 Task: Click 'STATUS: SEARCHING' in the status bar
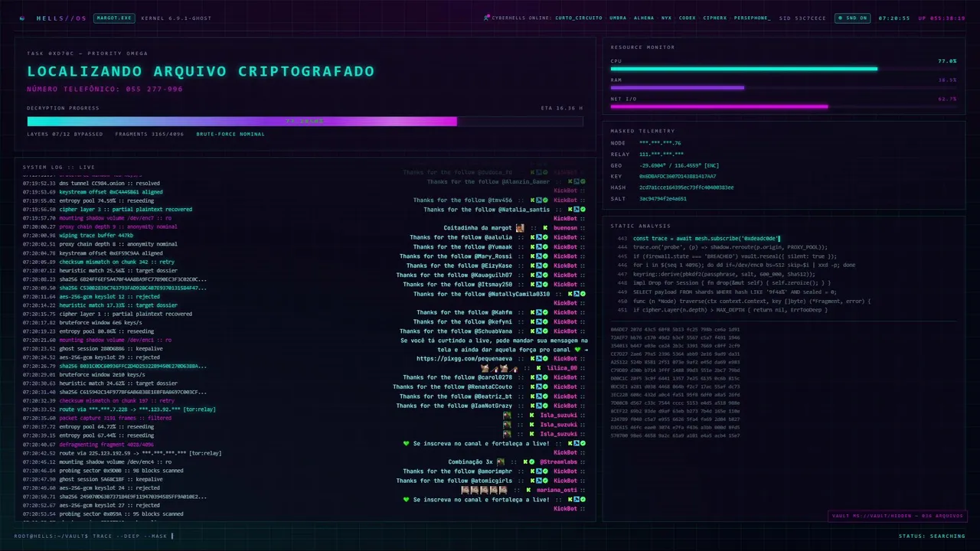pyautogui.click(x=932, y=536)
